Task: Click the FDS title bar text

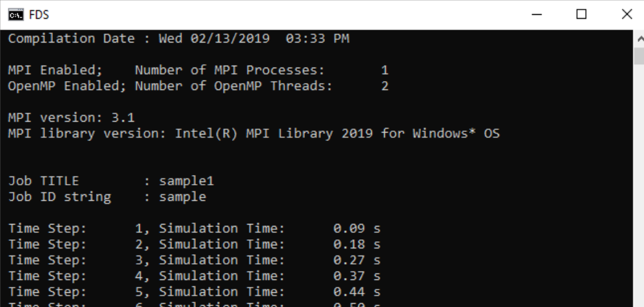Action: tap(39, 15)
